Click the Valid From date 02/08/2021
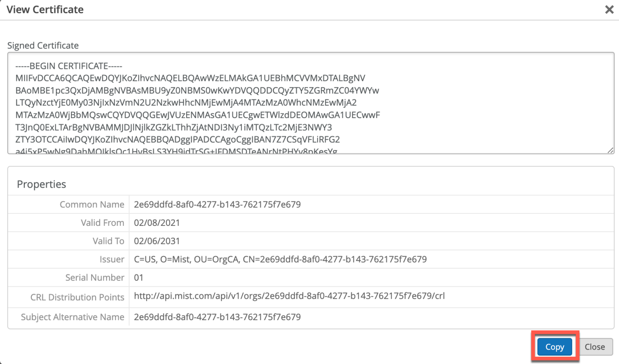 157,223
